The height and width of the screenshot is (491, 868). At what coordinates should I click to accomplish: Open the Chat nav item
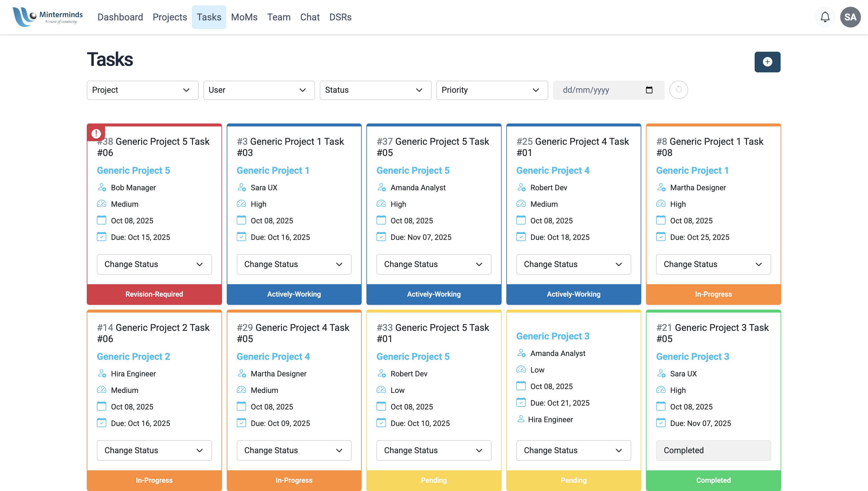tap(310, 17)
